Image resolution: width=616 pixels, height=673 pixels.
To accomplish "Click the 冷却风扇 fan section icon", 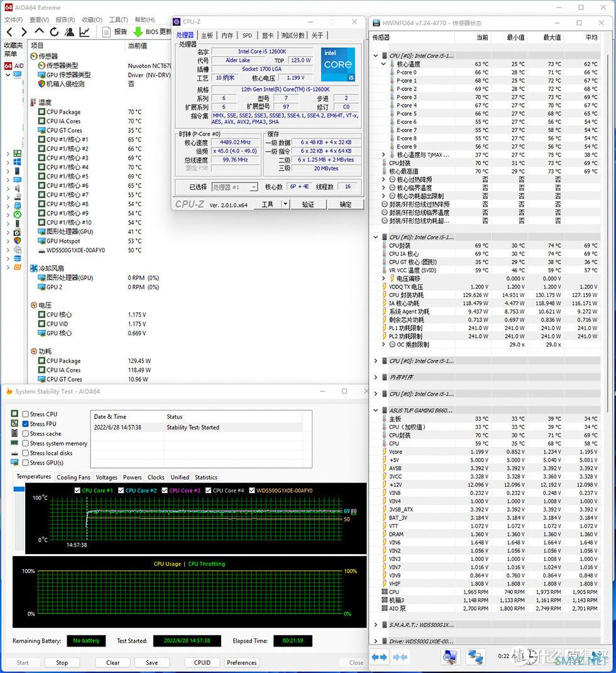I will (34, 268).
